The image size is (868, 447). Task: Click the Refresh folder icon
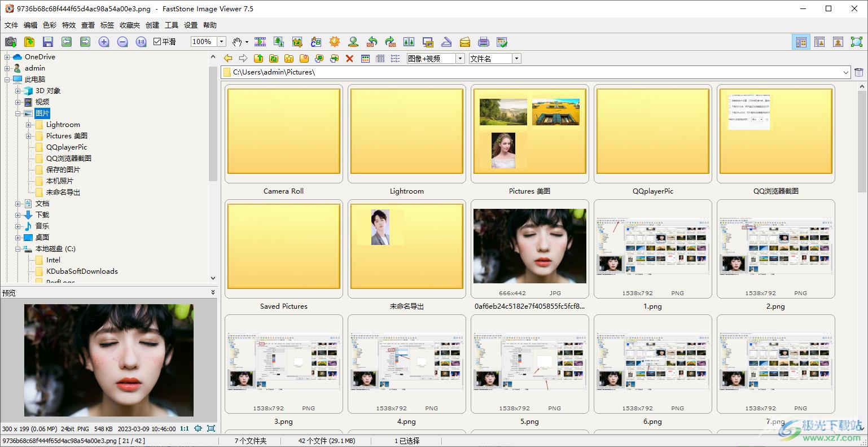click(x=274, y=58)
